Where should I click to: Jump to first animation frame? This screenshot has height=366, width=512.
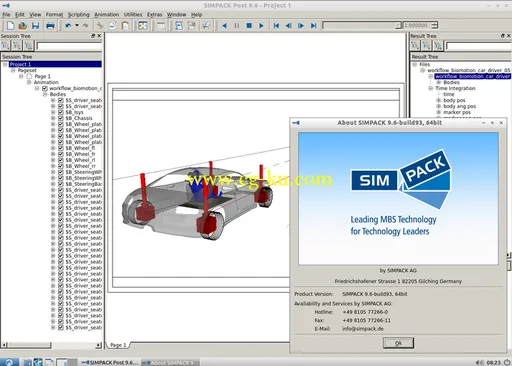pyautogui.click(x=276, y=25)
